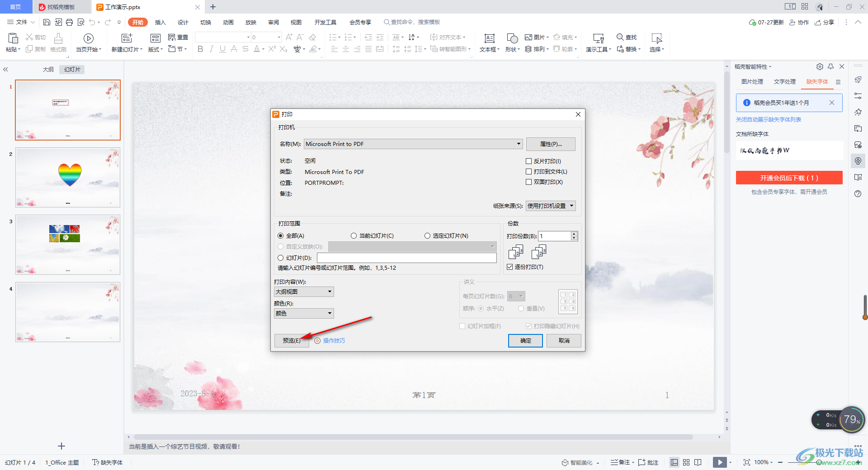Click the undo arrow icon
The height and width of the screenshot is (470, 868).
tap(92, 22)
